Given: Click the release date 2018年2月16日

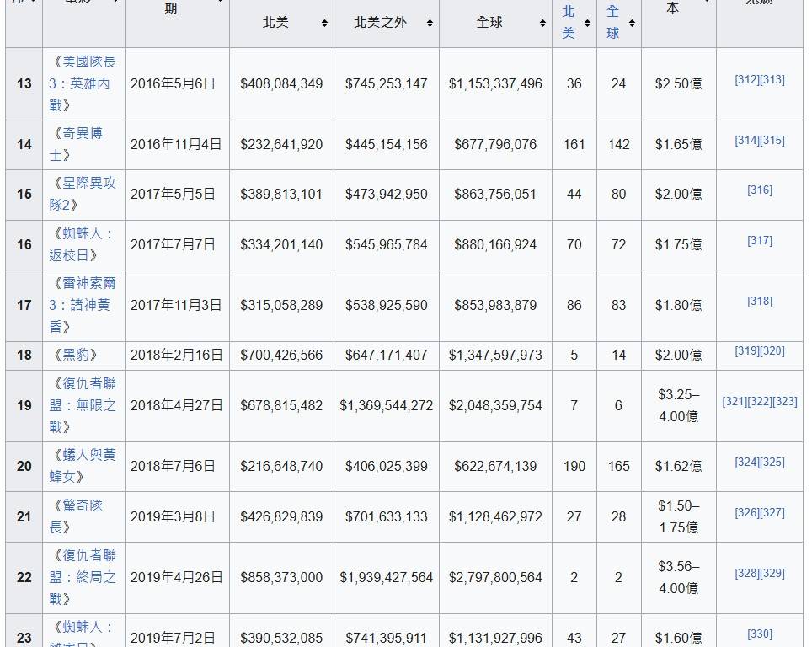Looking at the screenshot, I should click(177, 355).
